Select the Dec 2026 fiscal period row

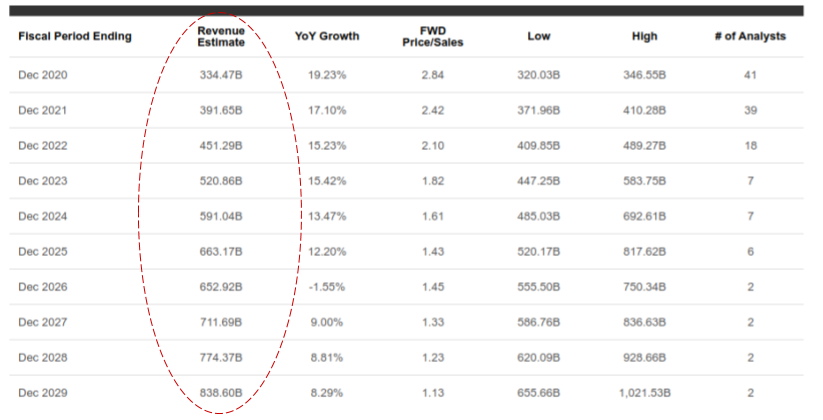click(x=44, y=288)
